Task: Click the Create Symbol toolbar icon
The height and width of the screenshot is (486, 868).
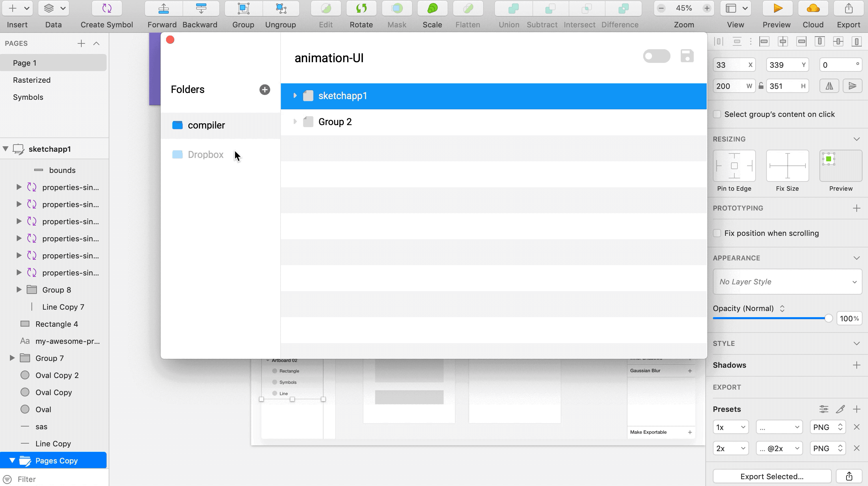Action: [107, 9]
